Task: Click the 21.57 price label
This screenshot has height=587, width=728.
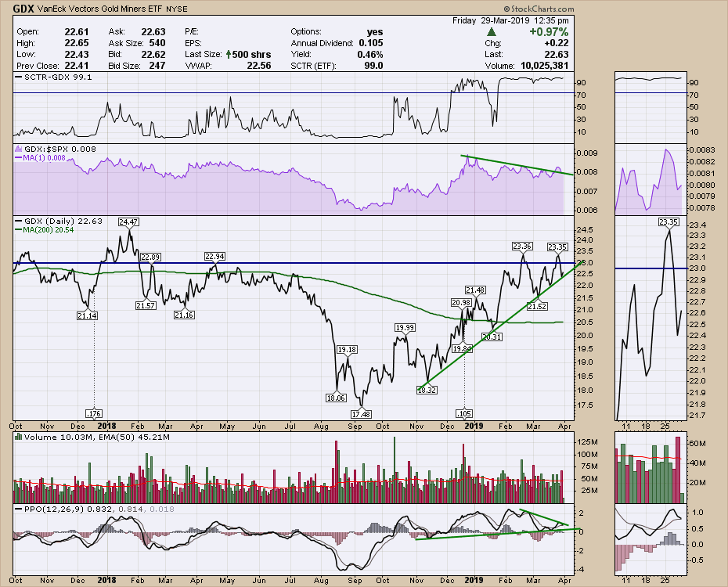Action: coord(146,305)
